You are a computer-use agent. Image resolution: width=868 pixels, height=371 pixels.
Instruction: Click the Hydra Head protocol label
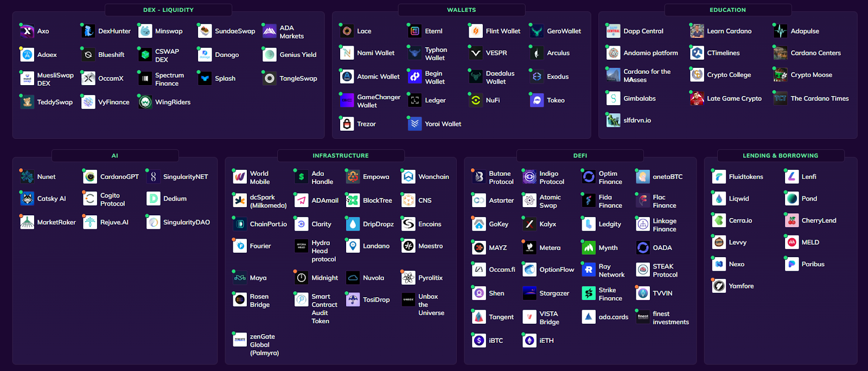coord(323,251)
